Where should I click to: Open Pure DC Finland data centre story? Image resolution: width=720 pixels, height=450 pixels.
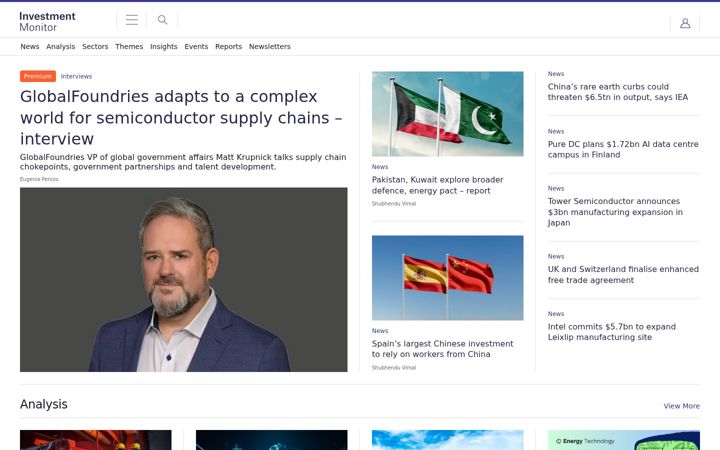pos(623,149)
